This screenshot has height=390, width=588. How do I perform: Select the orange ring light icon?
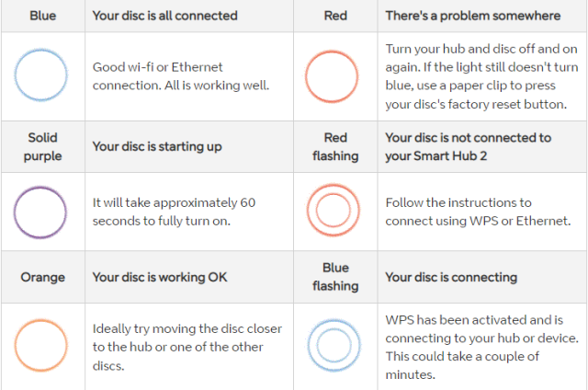point(40,345)
